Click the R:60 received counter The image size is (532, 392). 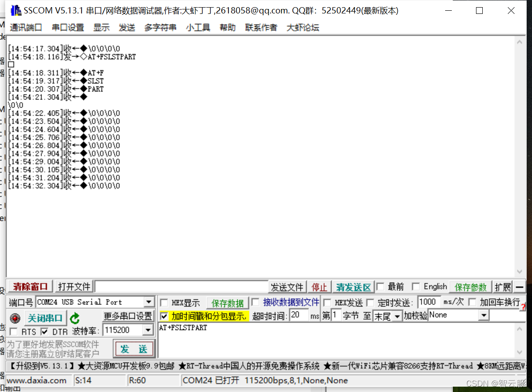(x=137, y=380)
